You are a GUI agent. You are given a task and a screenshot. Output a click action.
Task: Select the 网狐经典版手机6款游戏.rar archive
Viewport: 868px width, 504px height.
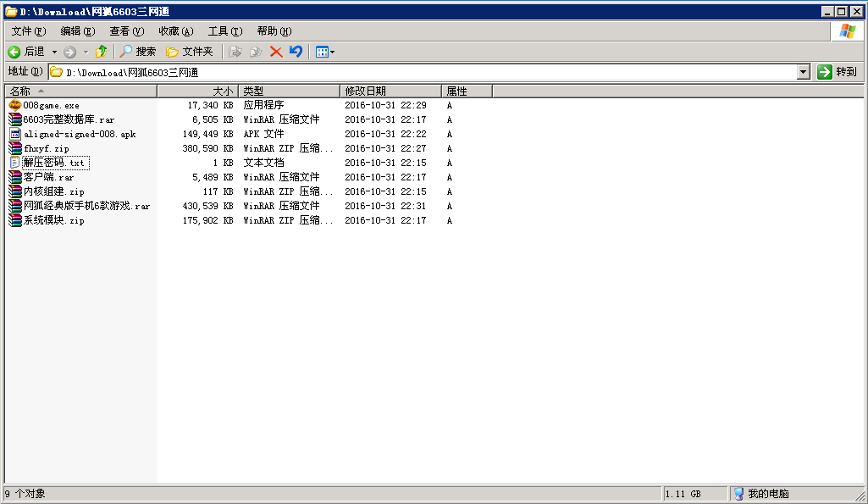point(86,206)
